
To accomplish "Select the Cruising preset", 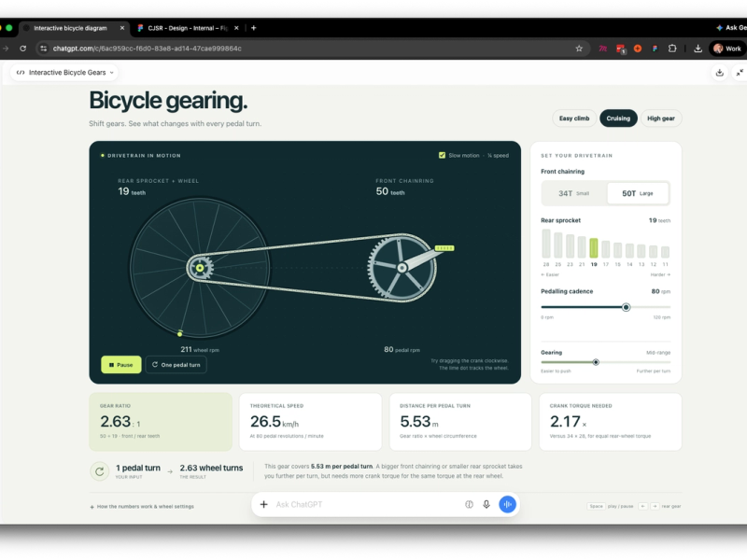I will pyautogui.click(x=618, y=119).
